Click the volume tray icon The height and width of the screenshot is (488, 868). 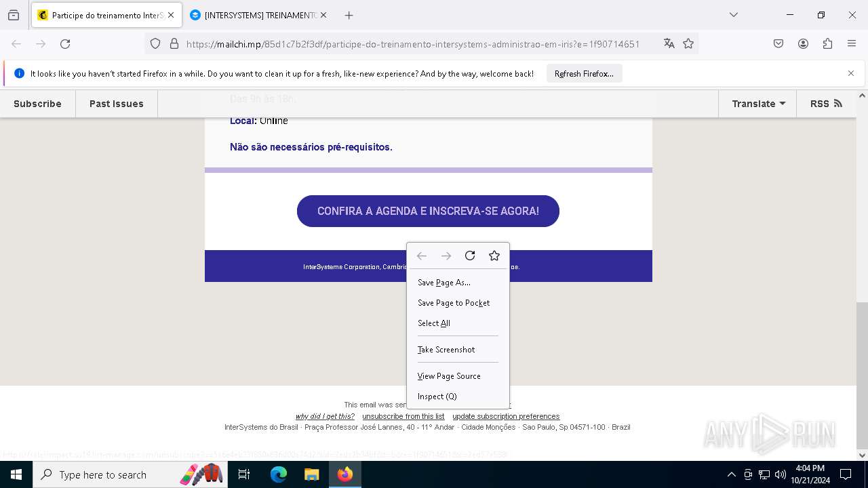[781, 474]
